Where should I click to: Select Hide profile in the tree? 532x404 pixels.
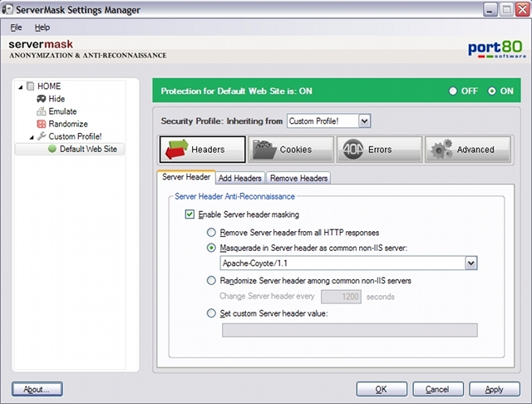[x=57, y=99]
